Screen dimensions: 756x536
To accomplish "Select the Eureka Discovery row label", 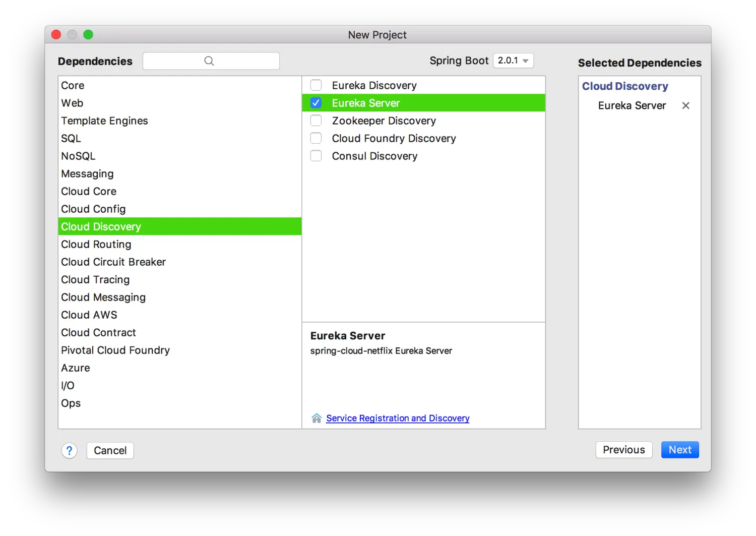I will click(374, 85).
